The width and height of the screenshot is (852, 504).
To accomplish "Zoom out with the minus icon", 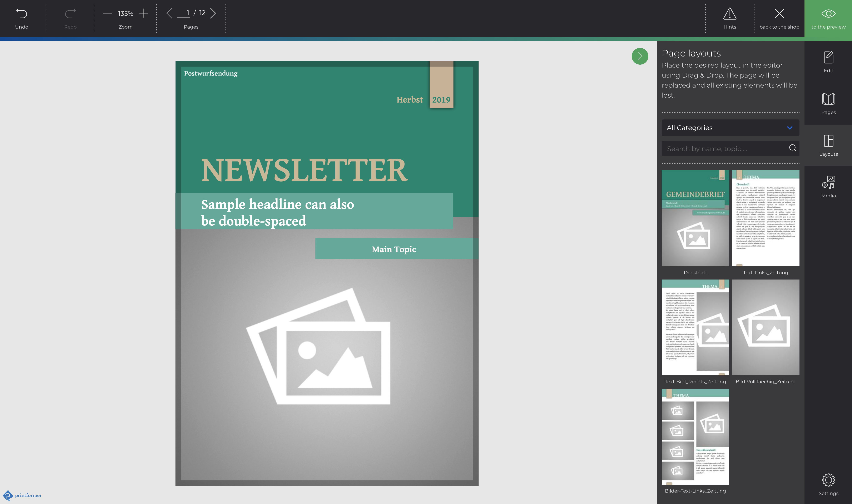I will (107, 13).
